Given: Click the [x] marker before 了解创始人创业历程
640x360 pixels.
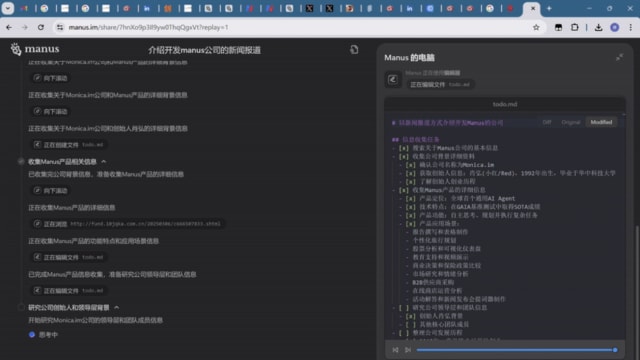Looking at the screenshot, I should 410,182.
